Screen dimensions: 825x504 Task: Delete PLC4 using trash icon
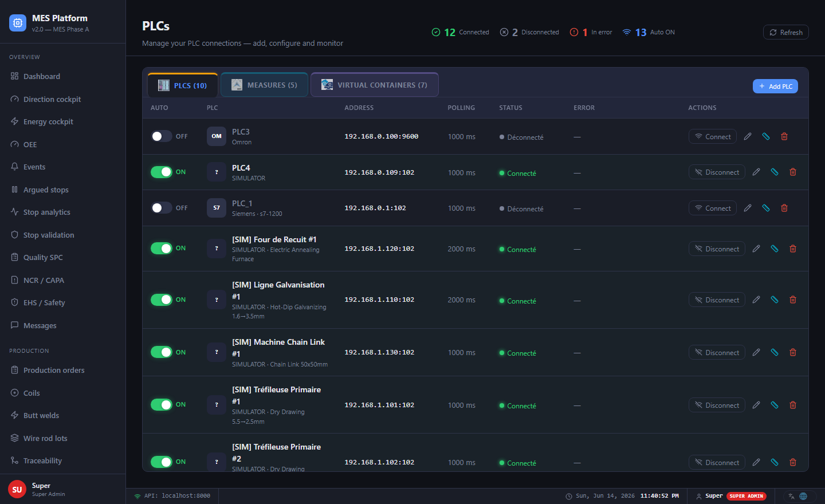pyautogui.click(x=793, y=172)
